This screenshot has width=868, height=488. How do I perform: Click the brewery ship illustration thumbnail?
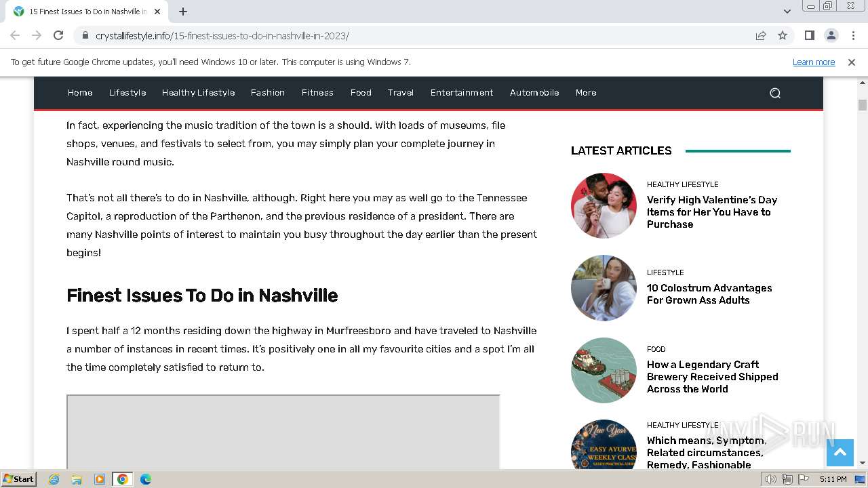604,370
